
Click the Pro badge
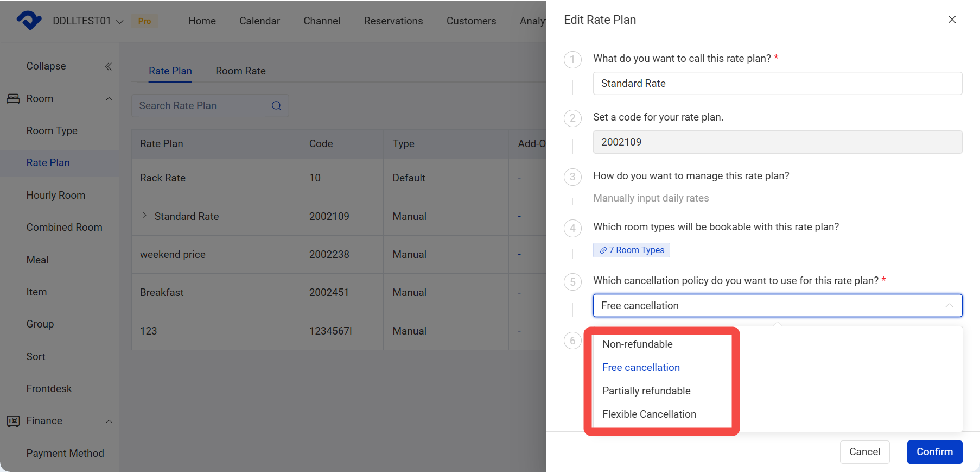pos(144,21)
